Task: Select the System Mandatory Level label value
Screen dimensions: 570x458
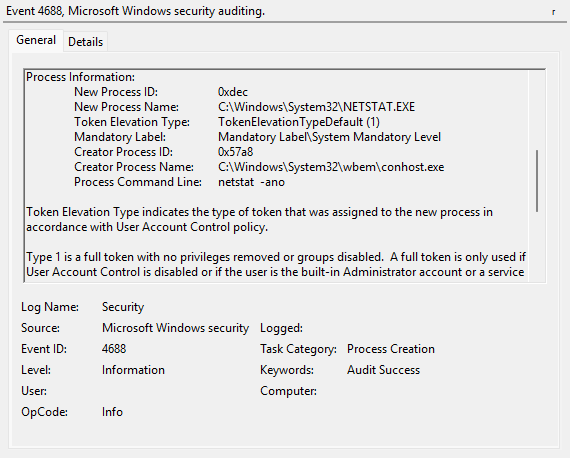Action: click(329, 137)
